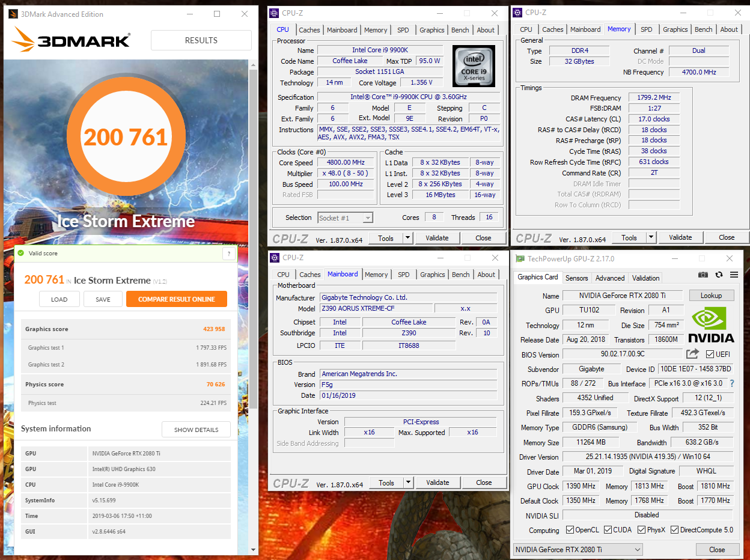Click Validate in CPU-Z CPU window

pyautogui.click(x=437, y=238)
